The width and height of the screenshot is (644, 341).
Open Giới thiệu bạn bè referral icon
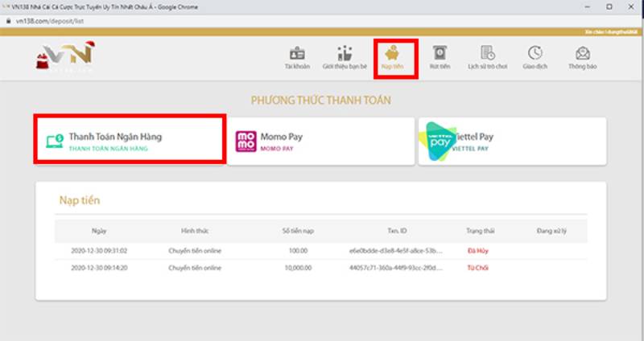(x=344, y=53)
